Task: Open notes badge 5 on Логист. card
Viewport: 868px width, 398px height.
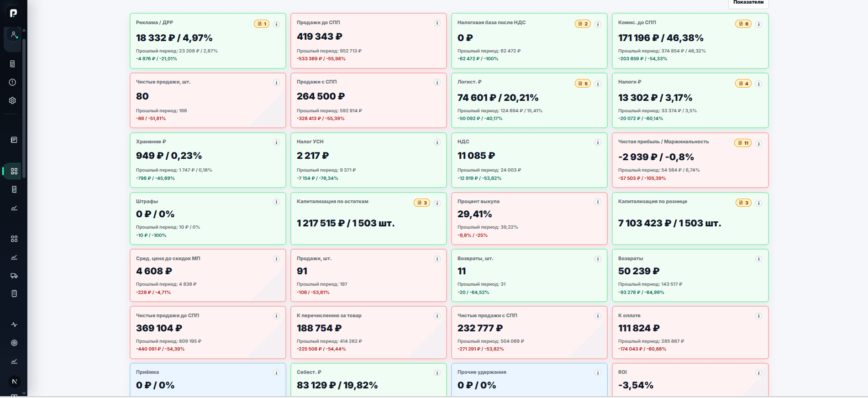Action: point(583,84)
